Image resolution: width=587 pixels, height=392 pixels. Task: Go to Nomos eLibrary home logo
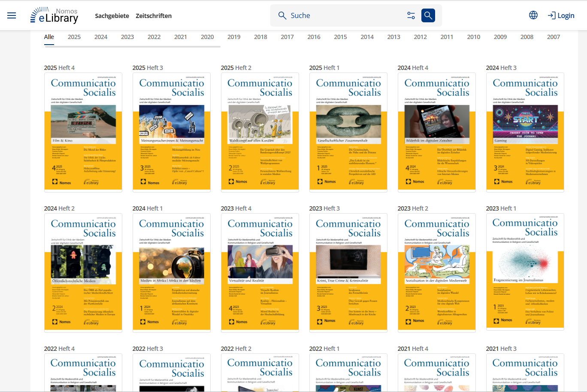point(54,15)
